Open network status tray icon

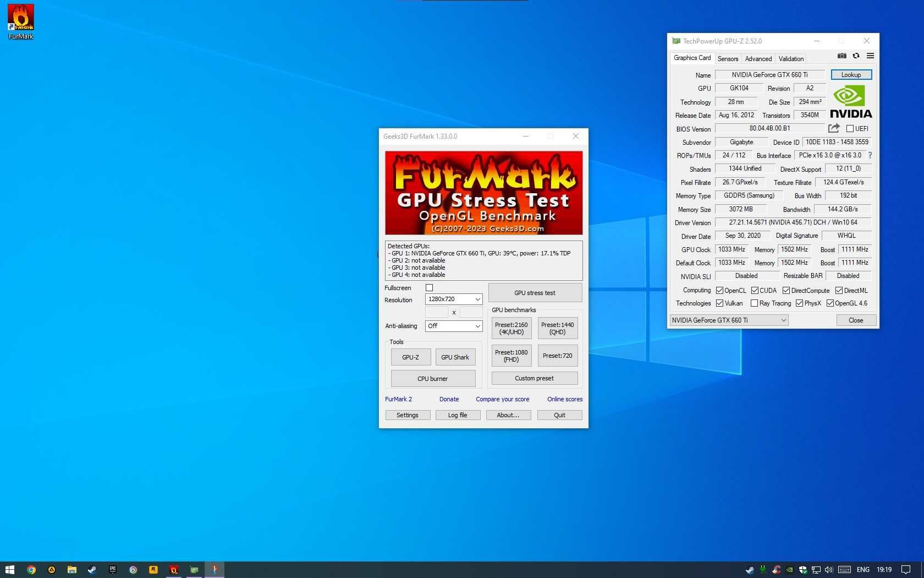click(x=816, y=570)
